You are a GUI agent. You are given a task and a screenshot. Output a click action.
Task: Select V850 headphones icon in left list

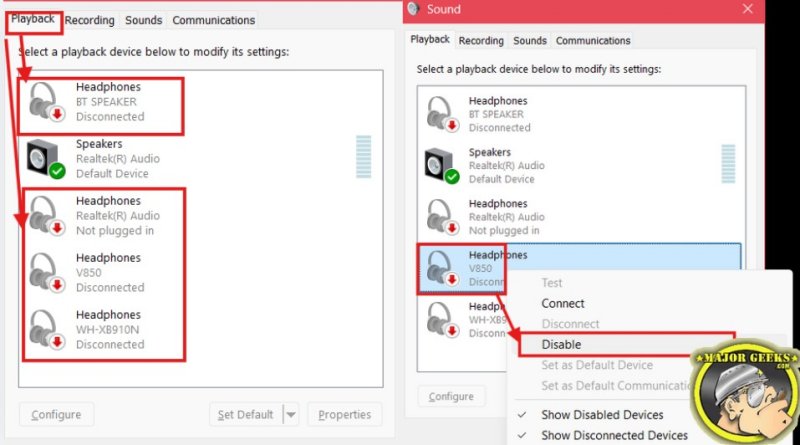pos(46,273)
